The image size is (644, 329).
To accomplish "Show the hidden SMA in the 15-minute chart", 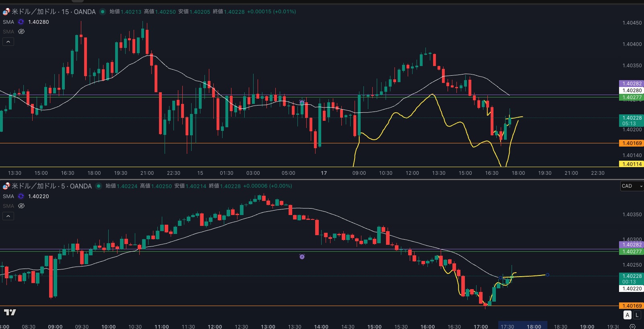I will (x=21, y=31).
